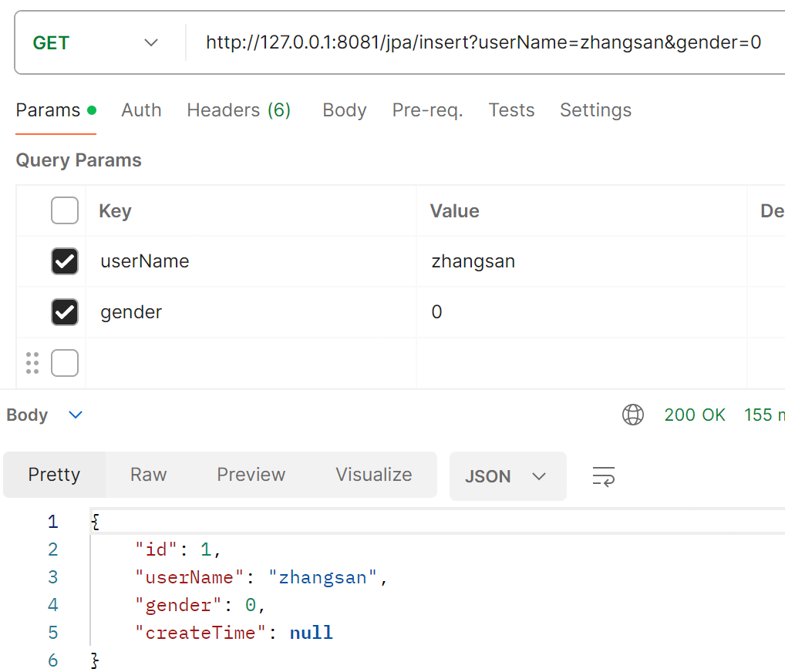Viewport: 785px width, 672px height.
Task: Click the "userName" line in response
Action: tap(261, 577)
